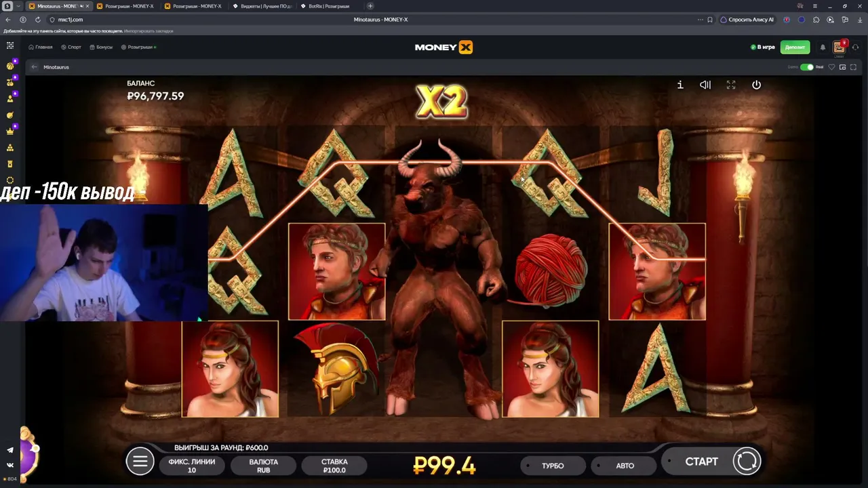This screenshot has width=868, height=488.
Task: Add Minotaurus to favorites with heart icon
Action: (x=832, y=67)
